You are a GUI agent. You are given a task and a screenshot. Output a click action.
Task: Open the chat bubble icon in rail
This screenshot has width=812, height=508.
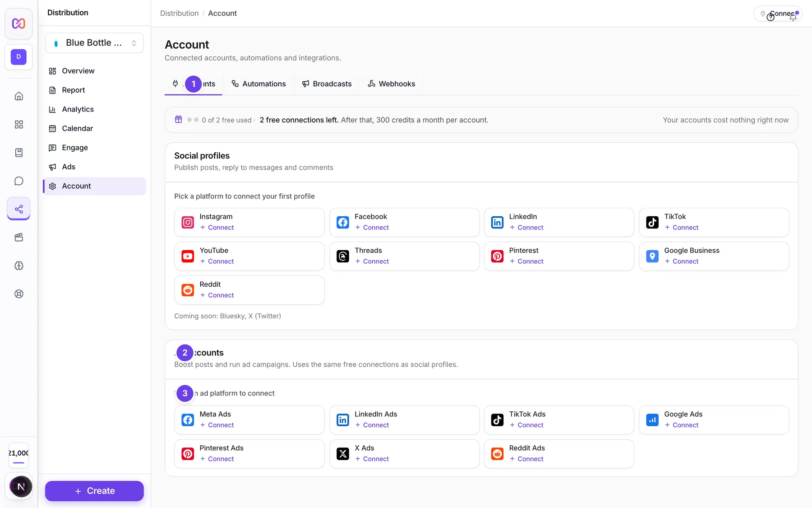click(x=18, y=181)
